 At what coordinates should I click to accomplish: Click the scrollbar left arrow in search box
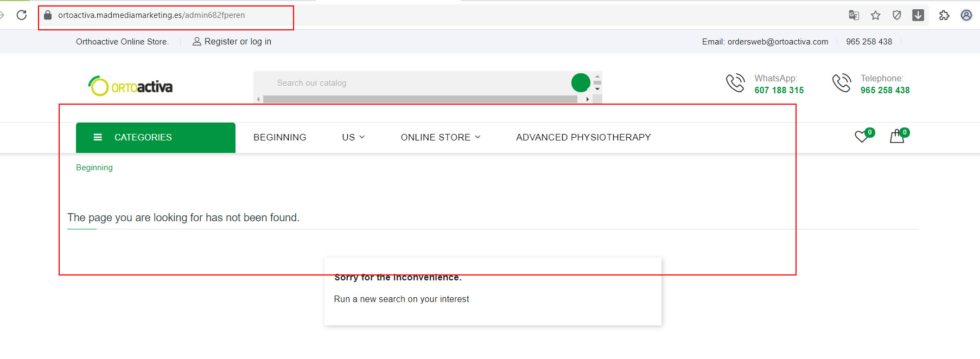click(258, 99)
